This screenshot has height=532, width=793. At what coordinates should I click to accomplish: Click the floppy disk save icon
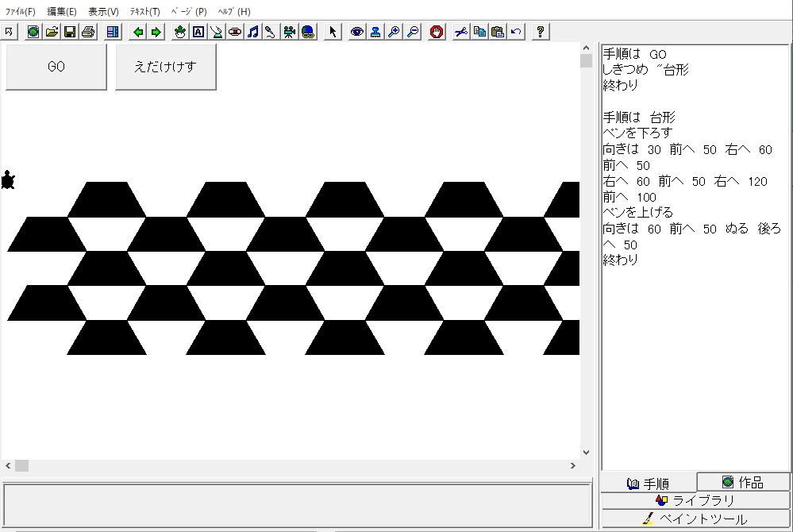(x=70, y=32)
